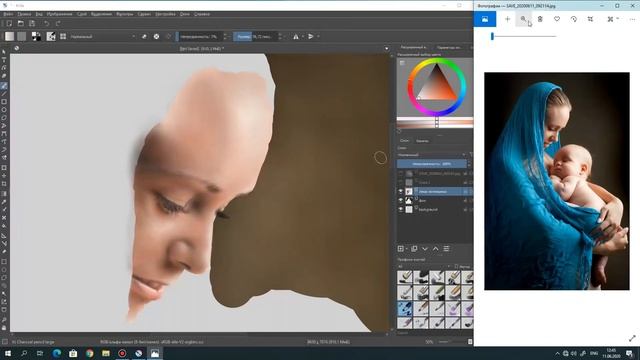The image size is (640, 360).
Task: Move the layer up
Action: click(436, 249)
